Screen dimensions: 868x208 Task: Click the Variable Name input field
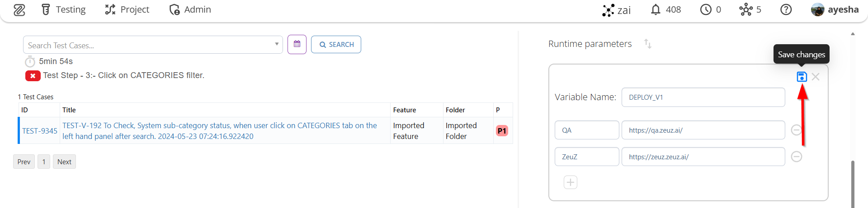coord(703,97)
